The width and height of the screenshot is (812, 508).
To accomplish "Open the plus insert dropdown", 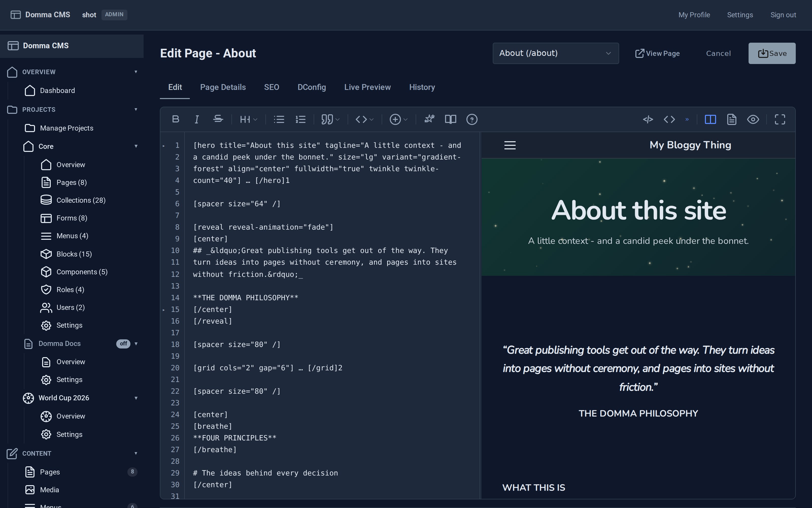I will tap(398, 119).
